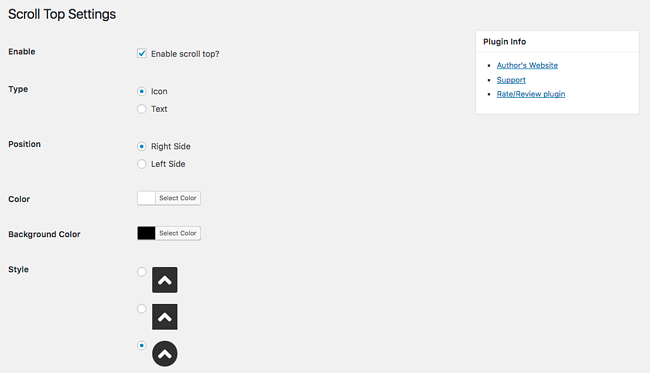Select the square style radio button

click(x=142, y=309)
